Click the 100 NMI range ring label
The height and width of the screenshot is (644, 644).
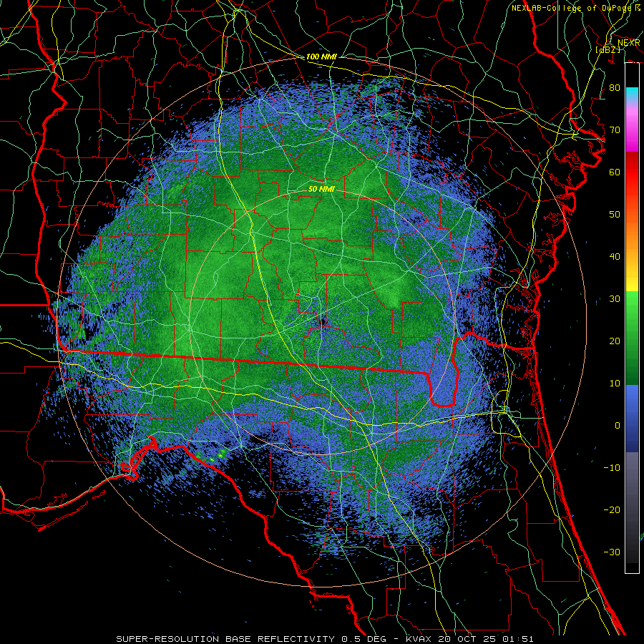coord(321,57)
